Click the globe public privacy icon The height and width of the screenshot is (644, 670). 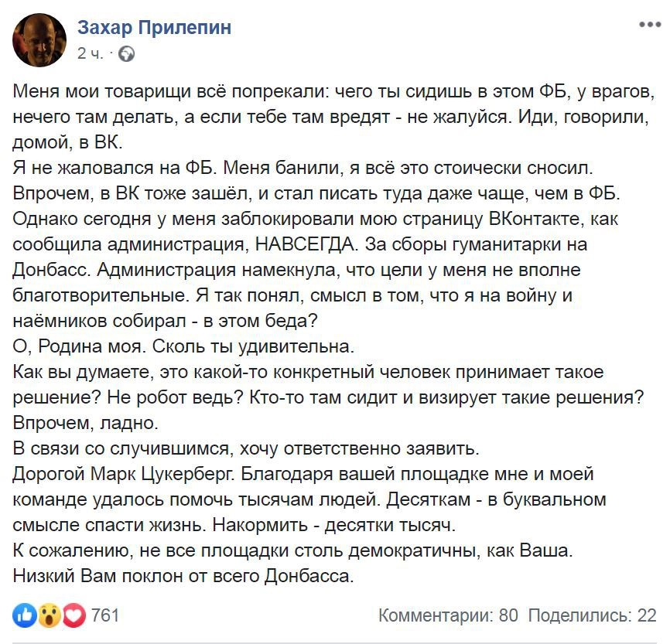128,53
